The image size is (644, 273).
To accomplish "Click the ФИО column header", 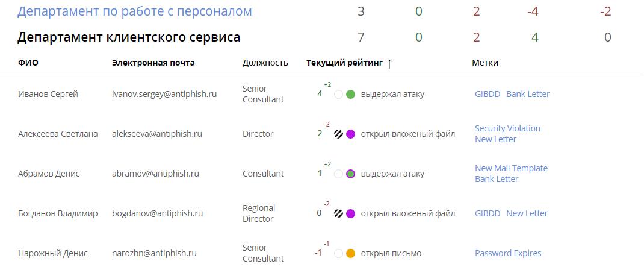I will pyautogui.click(x=28, y=63).
